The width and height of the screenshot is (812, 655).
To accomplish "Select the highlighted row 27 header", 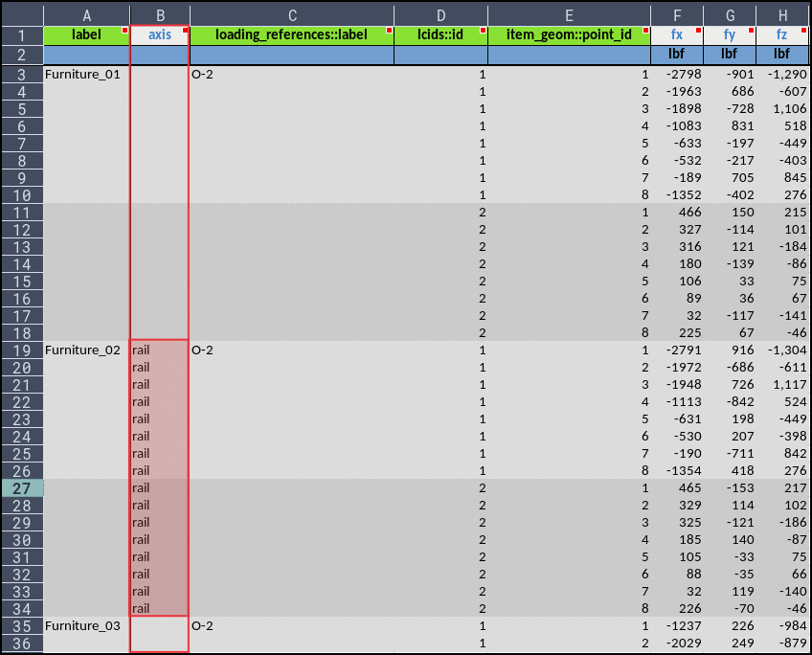I will click(21, 487).
